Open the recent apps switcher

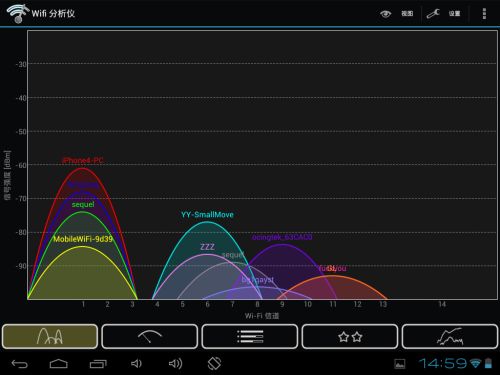(x=98, y=364)
